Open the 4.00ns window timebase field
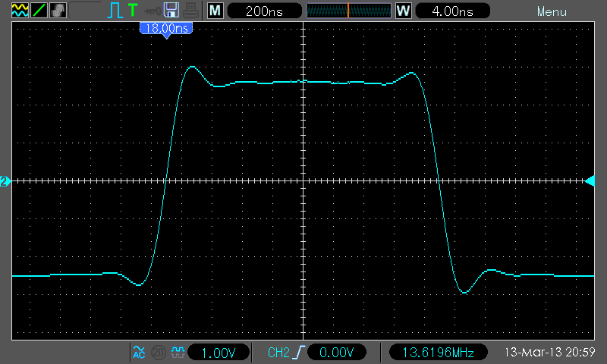Screen dimensions: 607x364 pos(452,11)
